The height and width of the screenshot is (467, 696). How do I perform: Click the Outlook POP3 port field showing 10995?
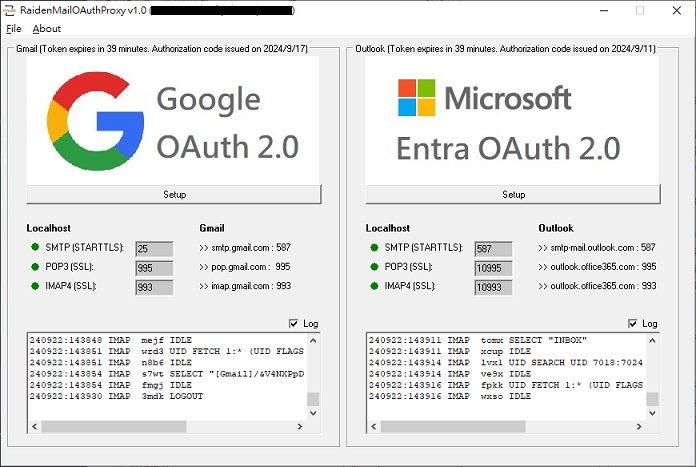(x=493, y=268)
